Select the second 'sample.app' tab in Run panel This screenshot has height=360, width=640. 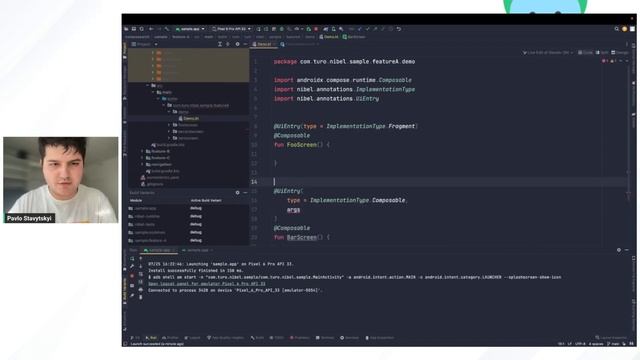pyautogui.click(x=198, y=250)
